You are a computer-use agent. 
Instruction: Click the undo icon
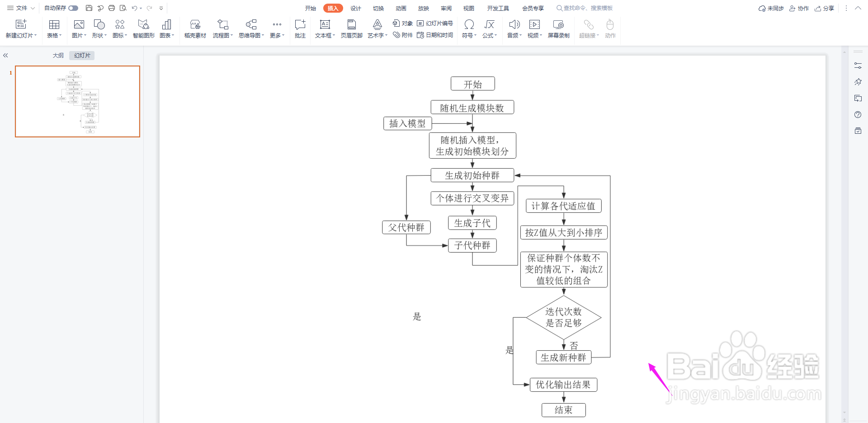134,8
